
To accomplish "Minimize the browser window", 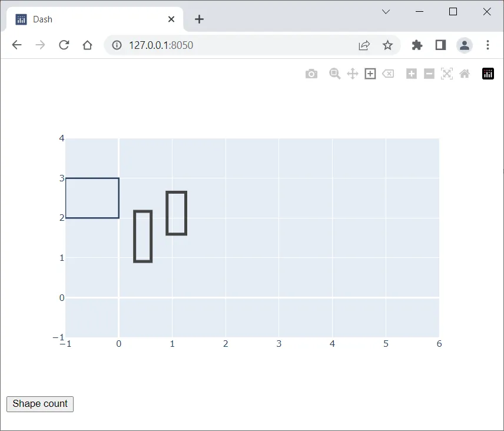I will (419, 12).
